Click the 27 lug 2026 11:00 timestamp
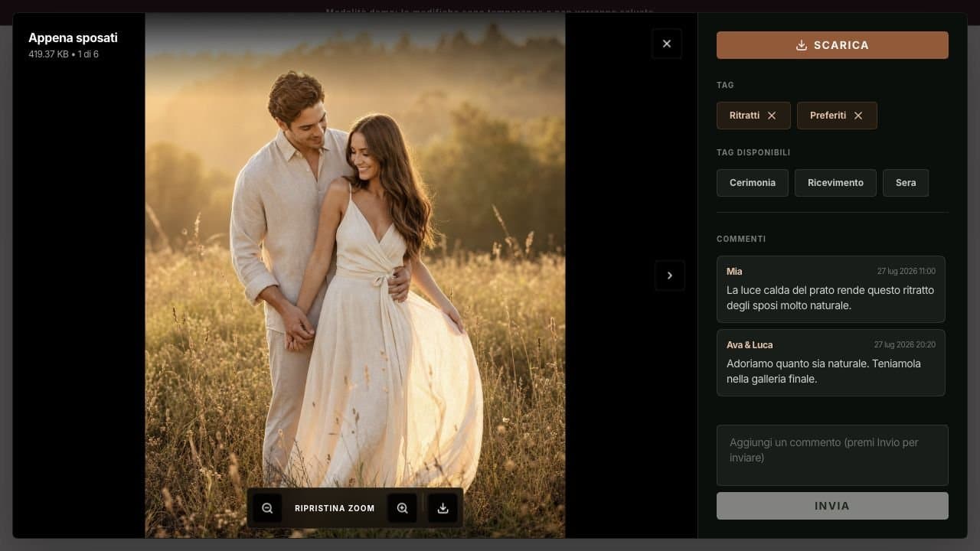Viewport: 980px width, 551px height. (x=906, y=272)
